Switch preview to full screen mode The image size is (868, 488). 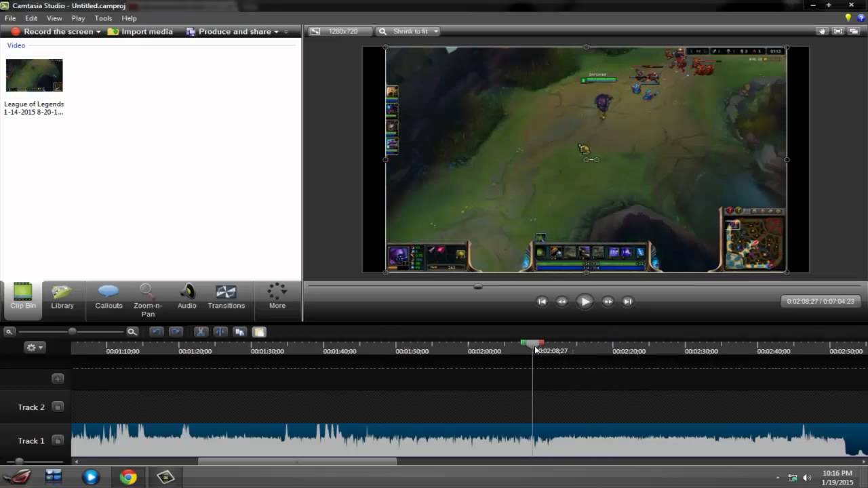pos(838,31)
